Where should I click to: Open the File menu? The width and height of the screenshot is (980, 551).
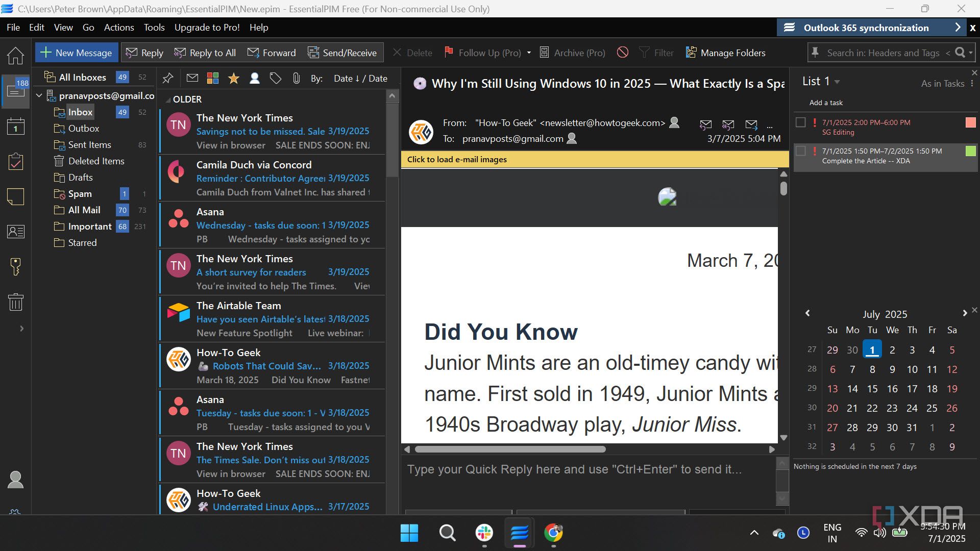13,27
